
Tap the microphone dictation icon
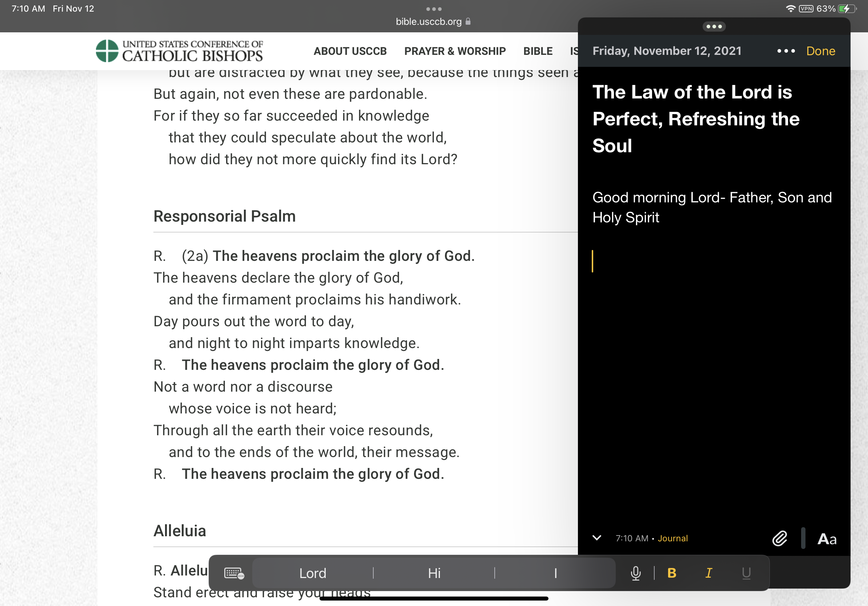[x=635, y=573]
